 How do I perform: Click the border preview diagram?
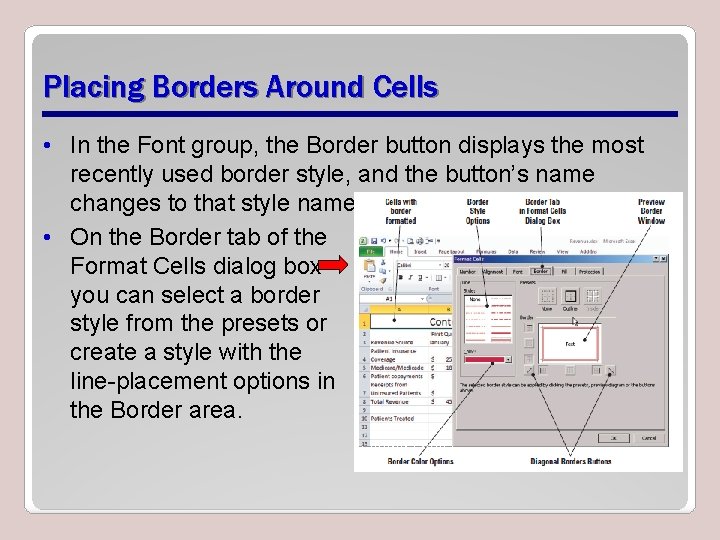(x=570, y=343)
